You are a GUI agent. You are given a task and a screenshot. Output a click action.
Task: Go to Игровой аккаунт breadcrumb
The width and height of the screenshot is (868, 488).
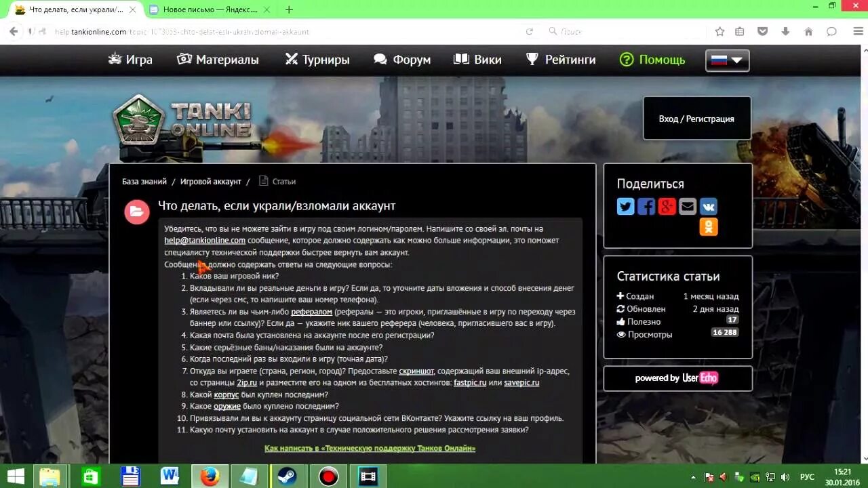click(x=211, y=182)
